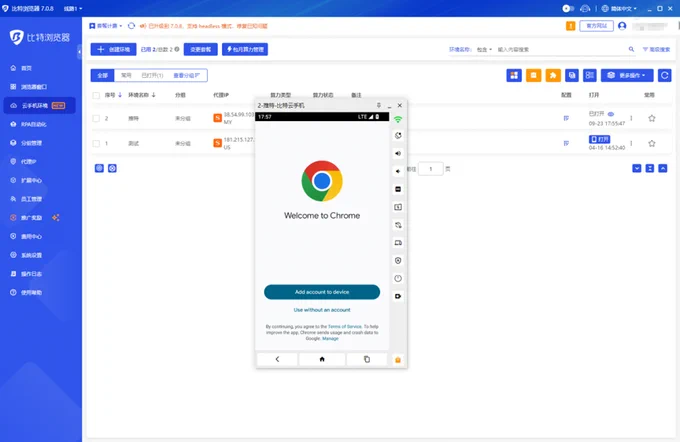Image resolution: width=680 pixels, height=442 pixels.
Task: Tap Use without an account link
Action: pos(322,310)
